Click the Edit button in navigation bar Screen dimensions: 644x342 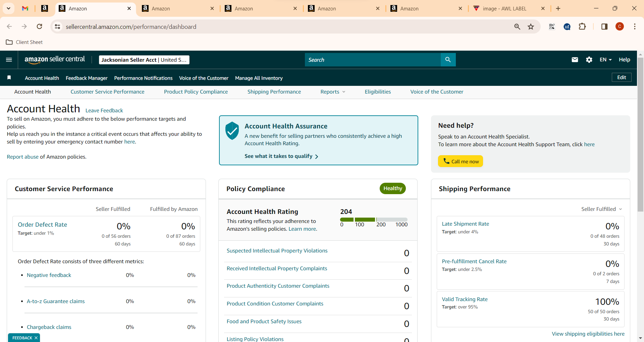pyautogui.click(x=622, y=77)
